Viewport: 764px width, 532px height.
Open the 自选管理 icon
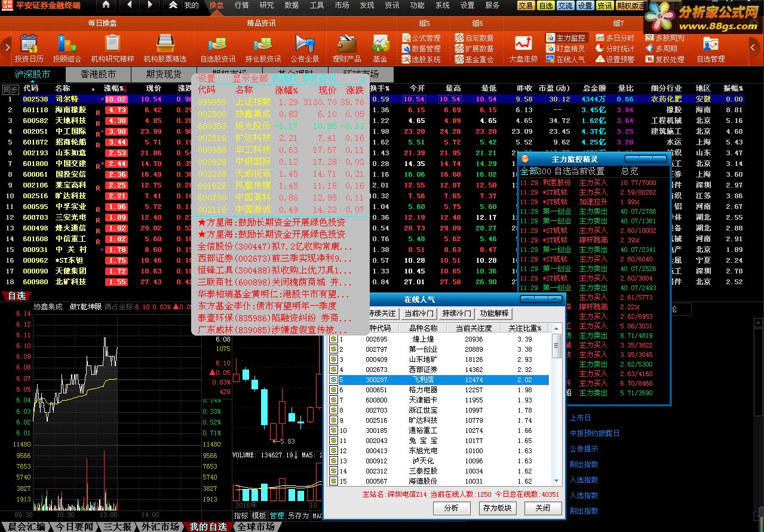pyautogui.click(x=710, y=48)
